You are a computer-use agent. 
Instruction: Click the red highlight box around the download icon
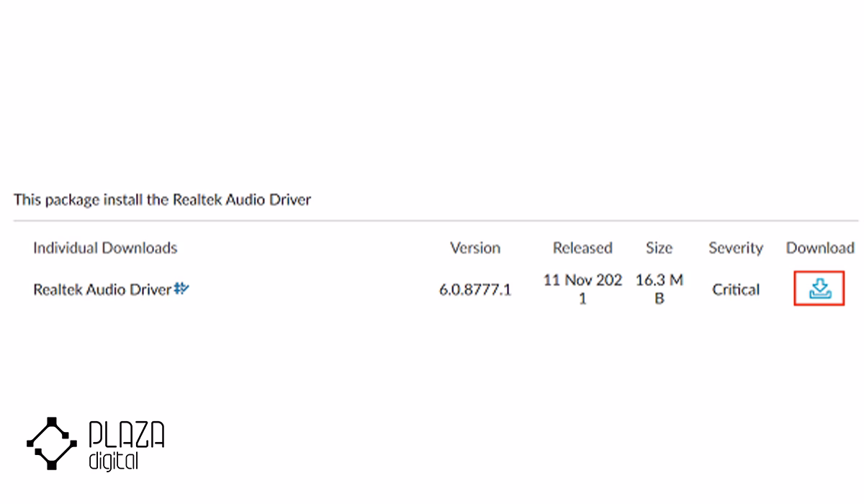click(x=819, y=289)
